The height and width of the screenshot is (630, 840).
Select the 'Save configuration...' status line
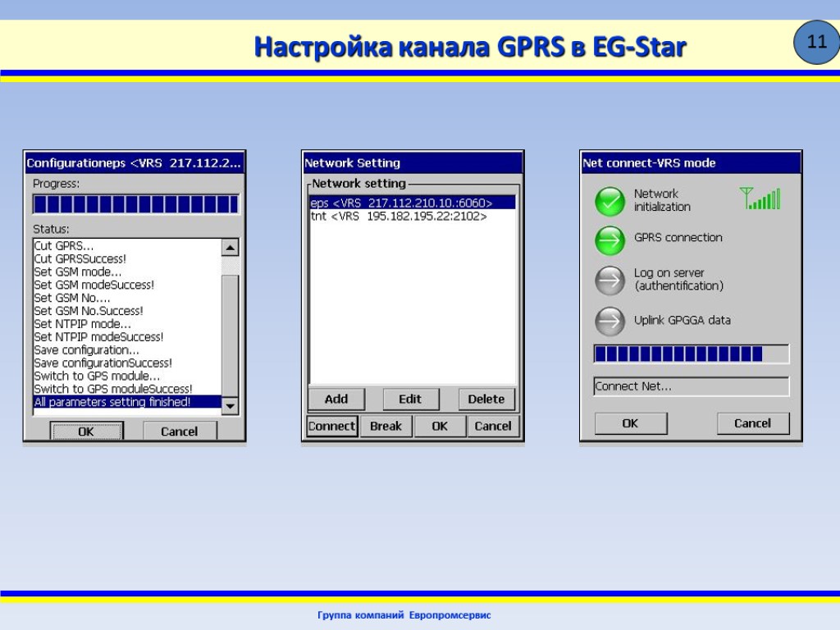click(x=127, y=349)
